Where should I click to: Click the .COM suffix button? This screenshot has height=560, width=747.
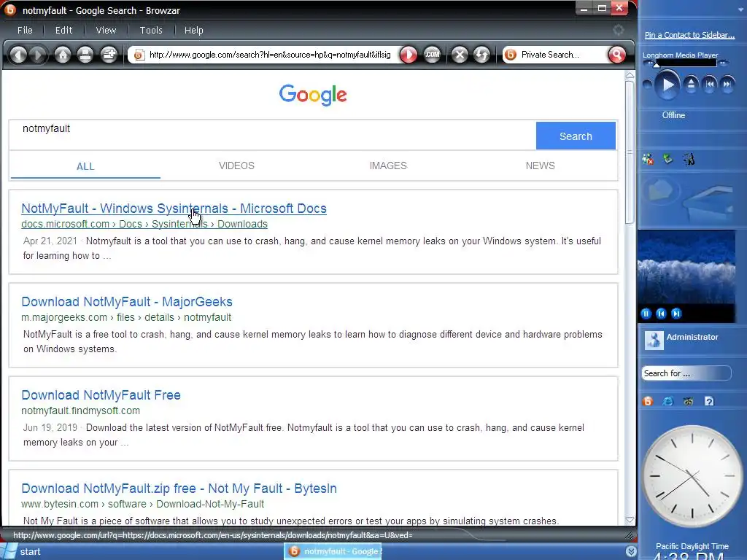click(x=432, y=55)
